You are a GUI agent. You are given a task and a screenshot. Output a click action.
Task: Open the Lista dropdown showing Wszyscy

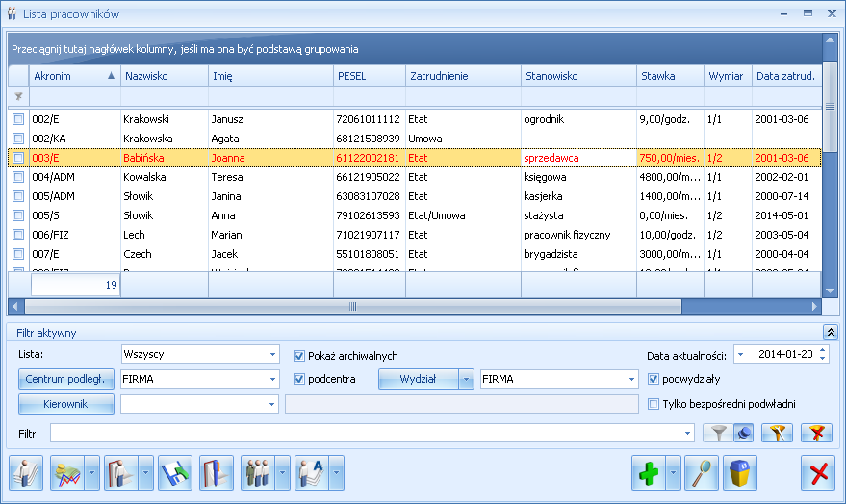pos(272,355)
